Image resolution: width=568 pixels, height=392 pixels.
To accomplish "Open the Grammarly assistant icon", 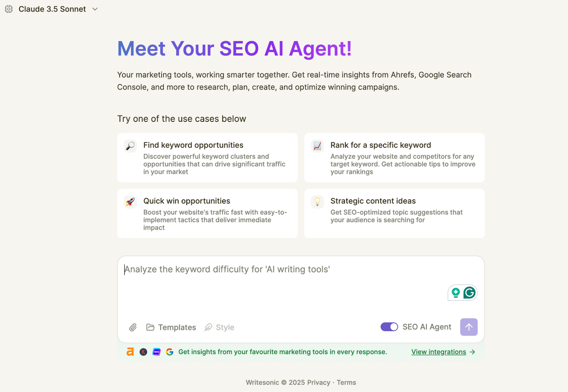I will coord(469,293).
